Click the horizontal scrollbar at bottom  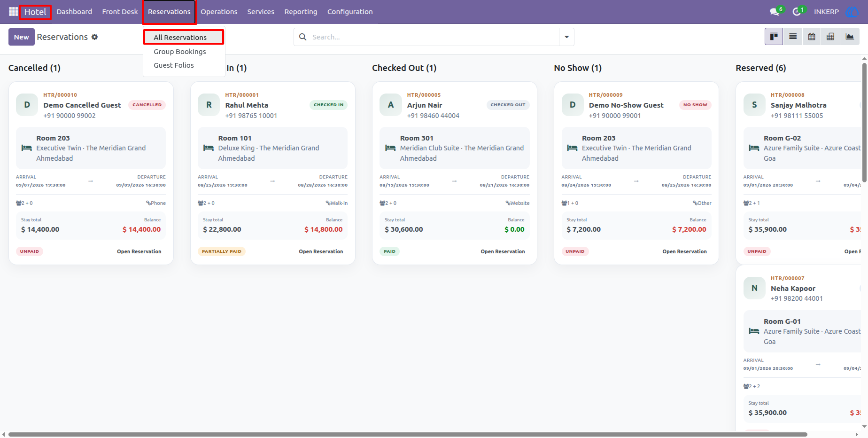408,434
